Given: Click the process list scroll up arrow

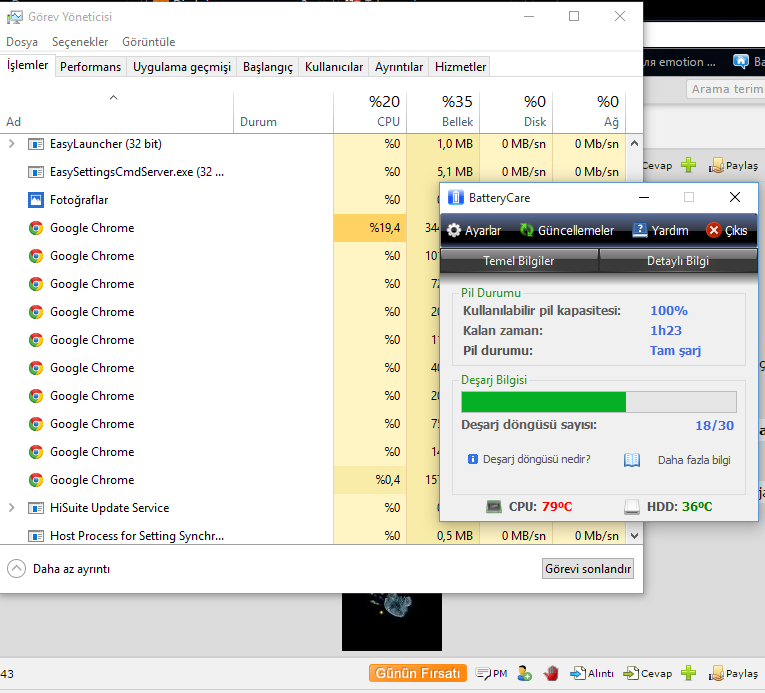Looking at the screenshot, I should click(634, 143).
